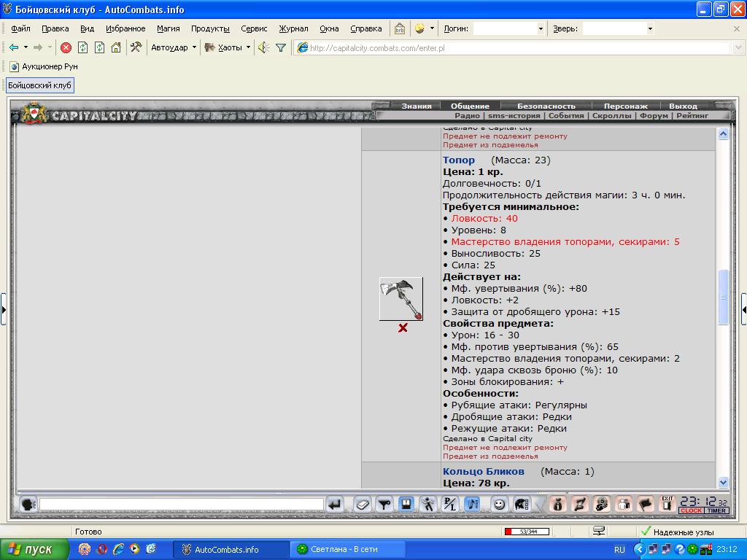Toggle the P/L translit icon
This screenshot has width=747, height=560.
tap(449, 504)
